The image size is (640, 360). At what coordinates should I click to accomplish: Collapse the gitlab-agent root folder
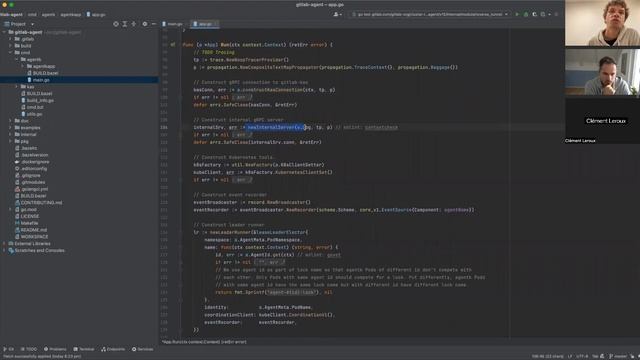[4, 32]
